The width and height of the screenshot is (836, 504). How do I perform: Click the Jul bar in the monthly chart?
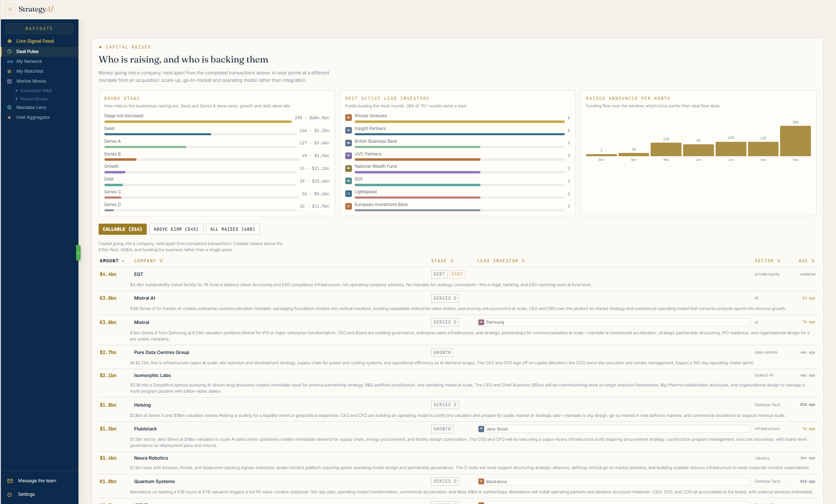point(731,149)
